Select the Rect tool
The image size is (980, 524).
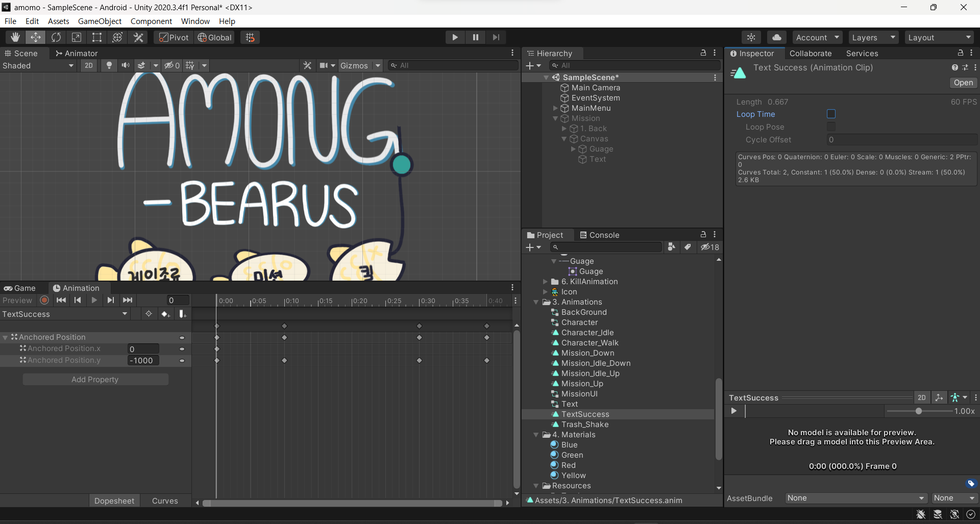[97, 37]
